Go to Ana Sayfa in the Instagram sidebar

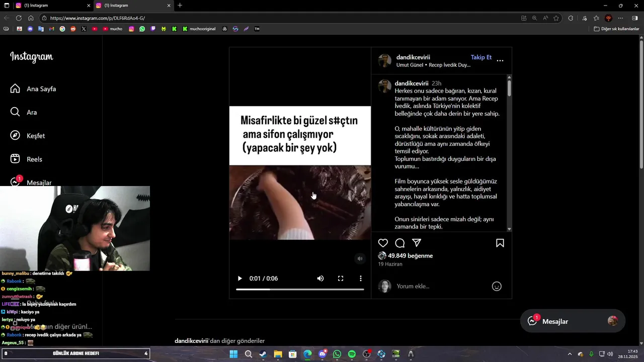point(33,89)
